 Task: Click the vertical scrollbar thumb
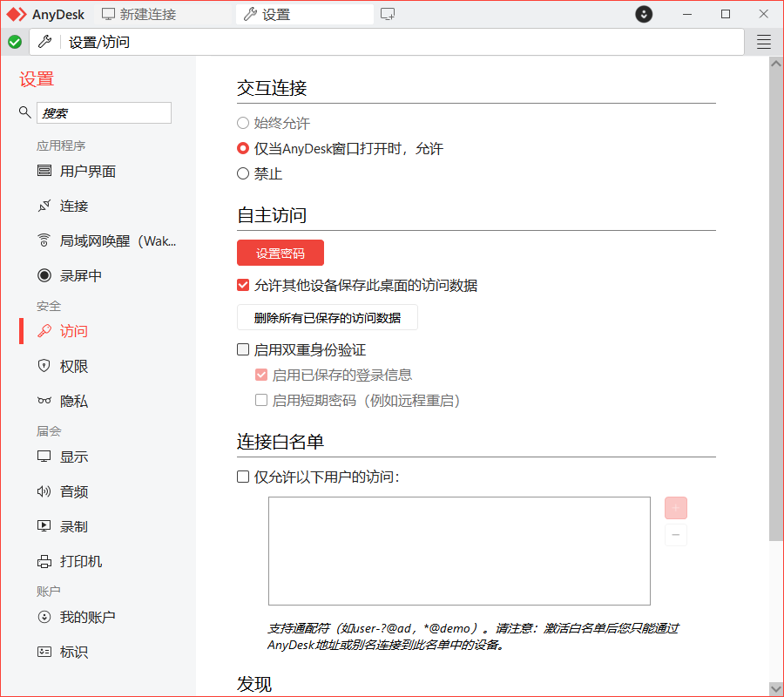point(776,305)
